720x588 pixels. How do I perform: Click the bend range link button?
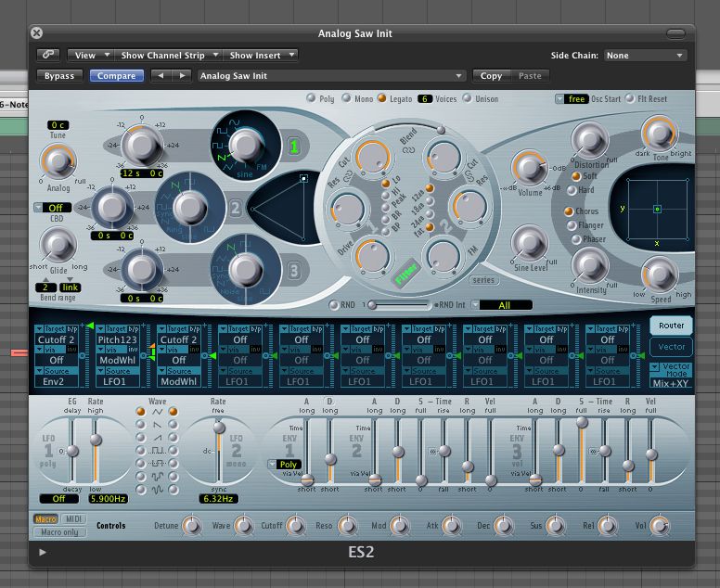point(71,288)
